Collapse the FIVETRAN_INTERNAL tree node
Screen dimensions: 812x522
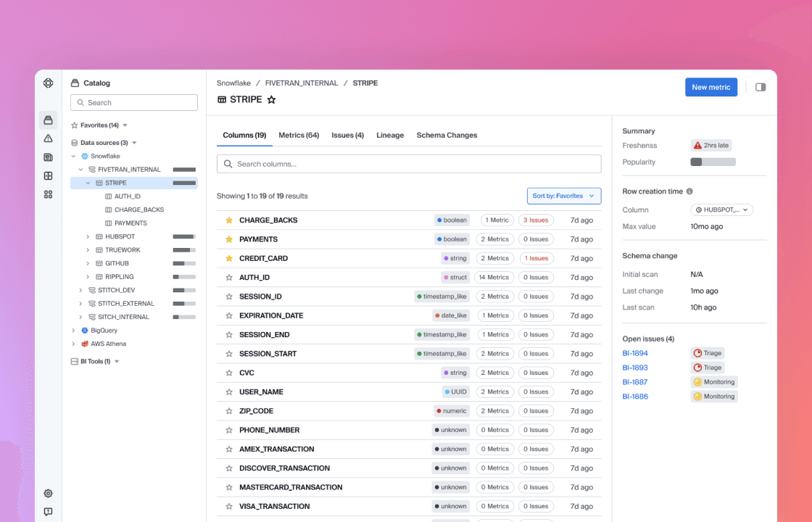[x=80, y=170]
